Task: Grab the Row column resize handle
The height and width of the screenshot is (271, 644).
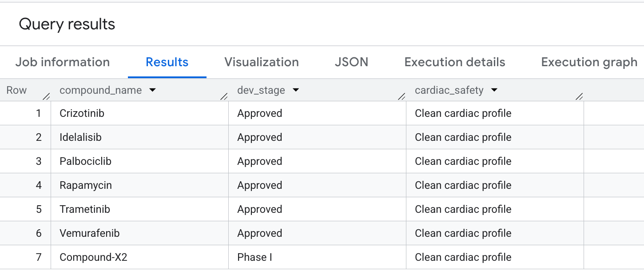Action: click(x=46, y=96)
